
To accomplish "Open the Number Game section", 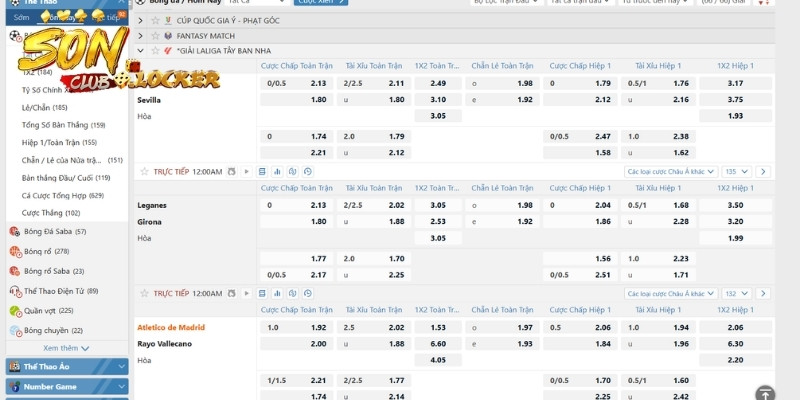I will (x=67, y=386).
